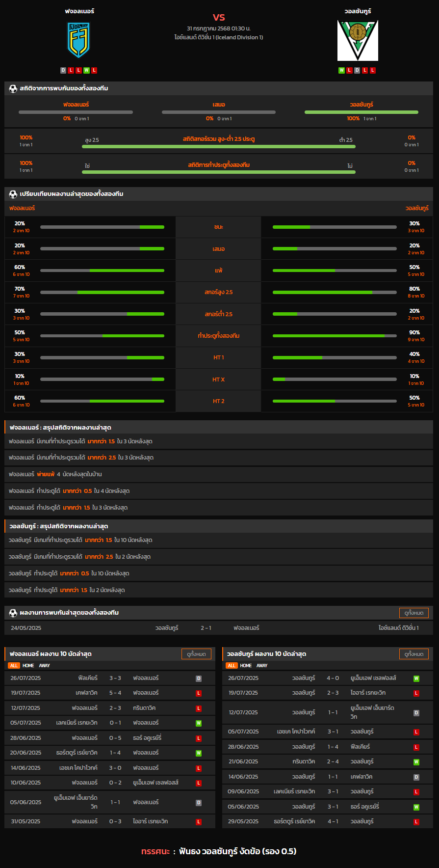Select ALL tab in ฟจอลเนอร์ last 10 matches

(14, 666)
